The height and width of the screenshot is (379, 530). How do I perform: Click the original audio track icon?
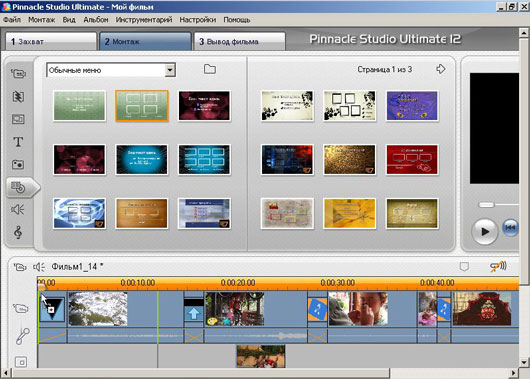pyautogui.click(x=22, y=336)
